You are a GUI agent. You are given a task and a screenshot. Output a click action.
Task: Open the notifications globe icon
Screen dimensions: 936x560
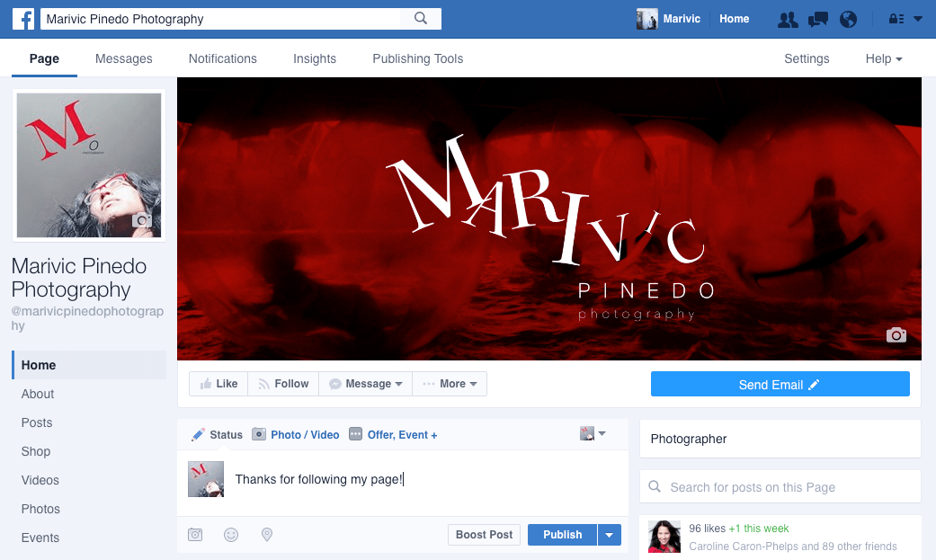(x=848, y=20)
